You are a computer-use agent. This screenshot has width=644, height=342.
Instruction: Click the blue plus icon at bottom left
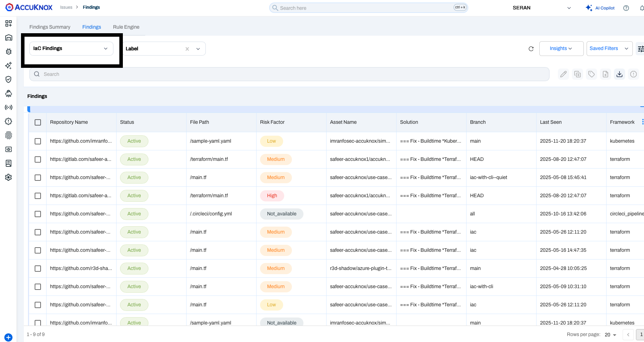[x=8, y=337]
